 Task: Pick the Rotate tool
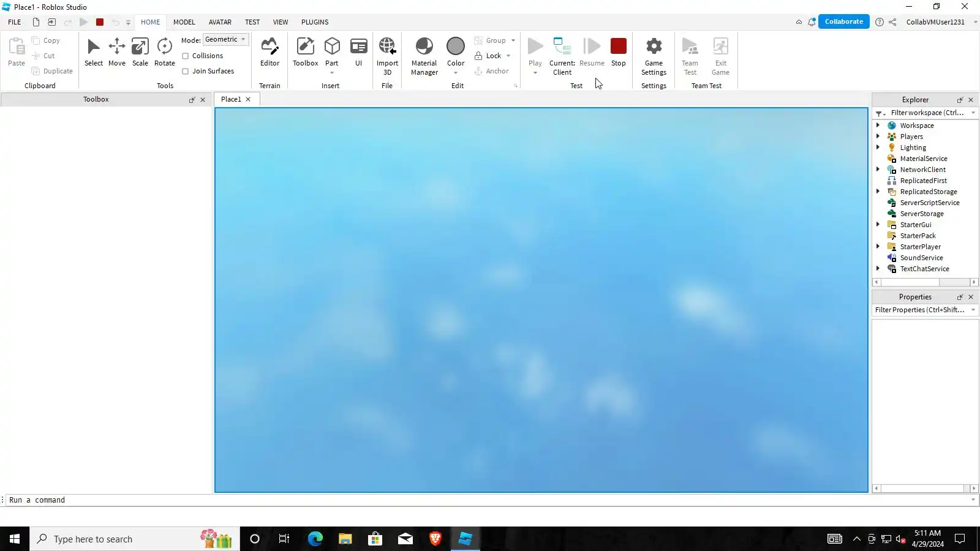pos(165,53)
